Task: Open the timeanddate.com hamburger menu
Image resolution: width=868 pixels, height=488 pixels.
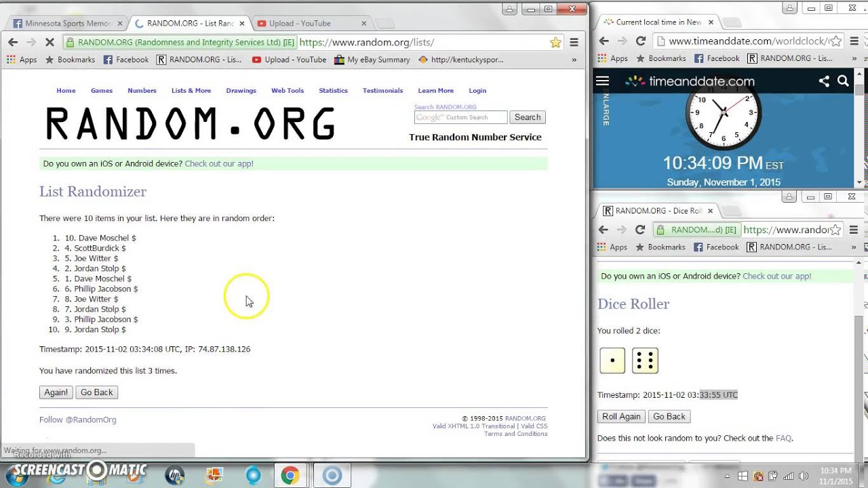Action: point(602,81)
